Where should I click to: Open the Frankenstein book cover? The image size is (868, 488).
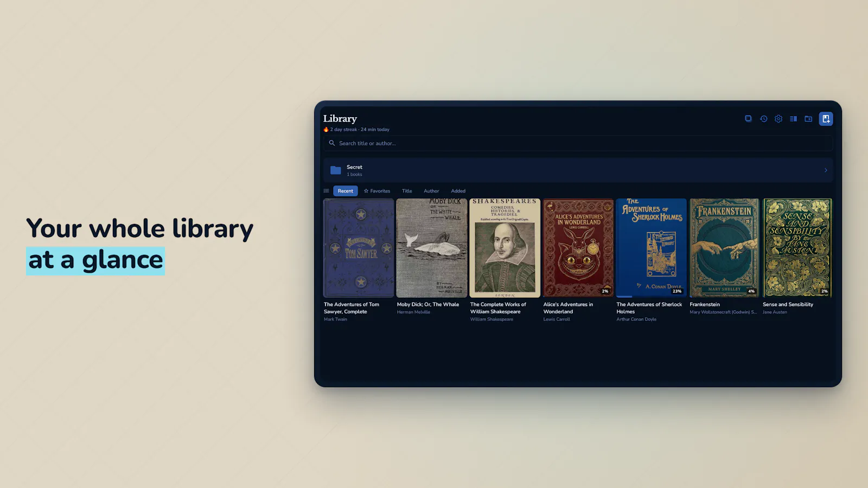pos(725,248)
